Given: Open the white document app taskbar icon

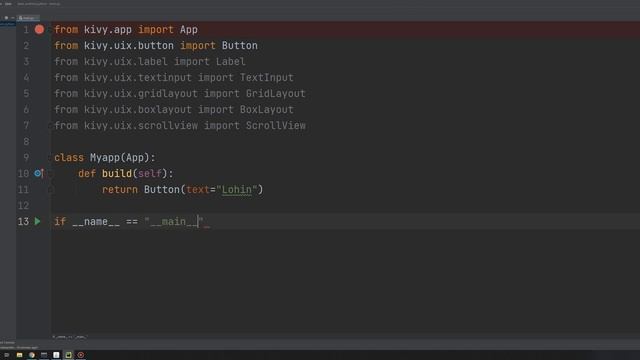Looking at the screenshot, I should (56, 355).
